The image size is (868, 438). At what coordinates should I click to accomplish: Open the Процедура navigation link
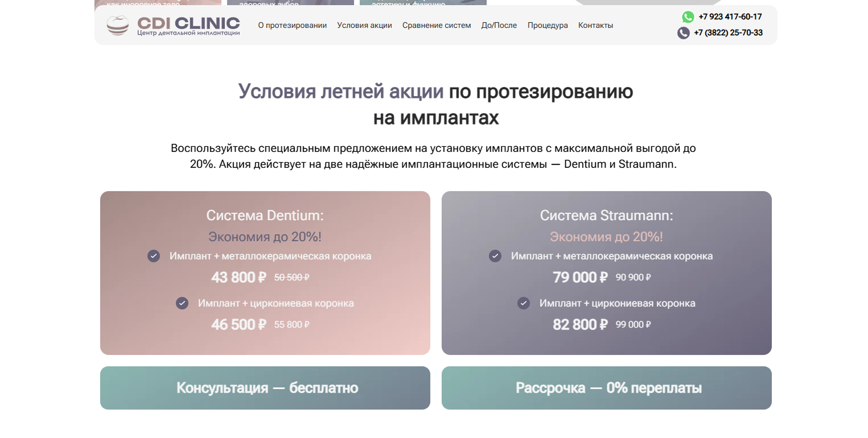[x=547, y=25]
